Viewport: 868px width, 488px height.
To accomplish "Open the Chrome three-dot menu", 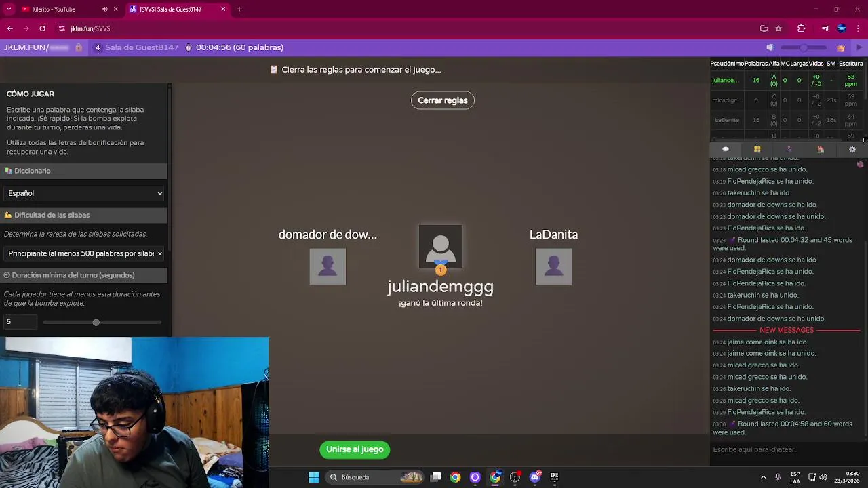I will (x=859, y=28).
